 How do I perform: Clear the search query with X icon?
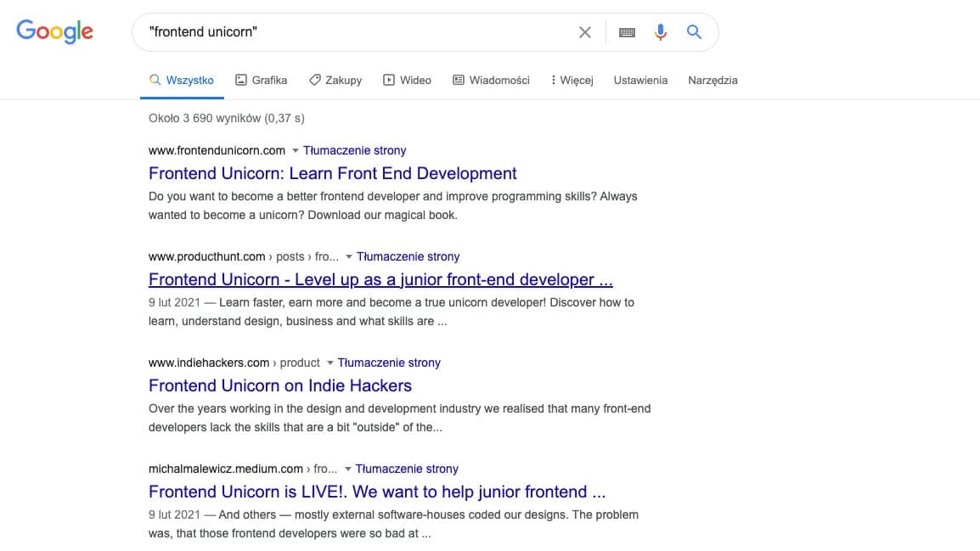click(584, 32)
